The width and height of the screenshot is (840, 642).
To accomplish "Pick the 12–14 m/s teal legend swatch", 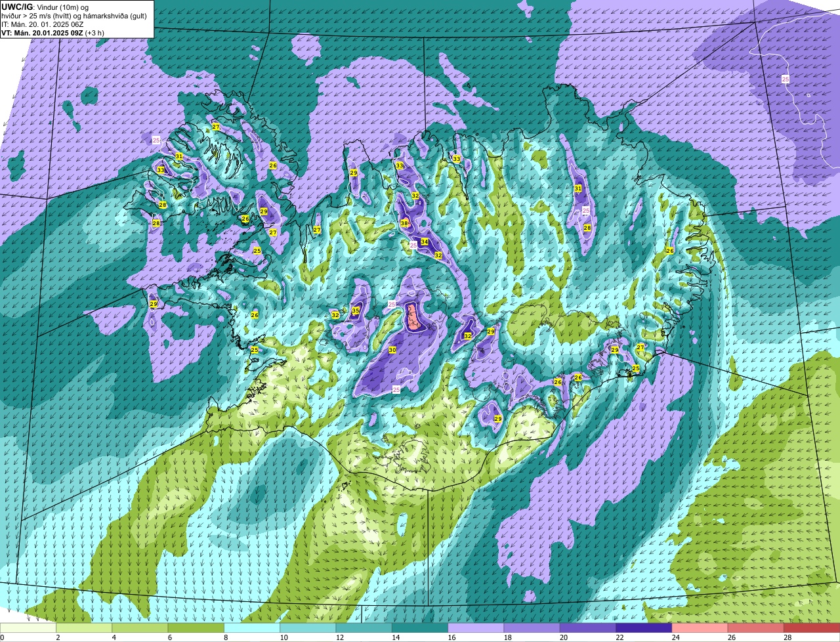I will (x=364, y=628).
